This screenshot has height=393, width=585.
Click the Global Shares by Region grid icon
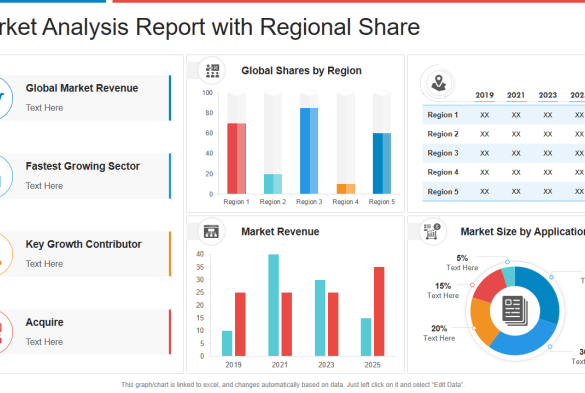pyautogui.click(x=212, y=71)
